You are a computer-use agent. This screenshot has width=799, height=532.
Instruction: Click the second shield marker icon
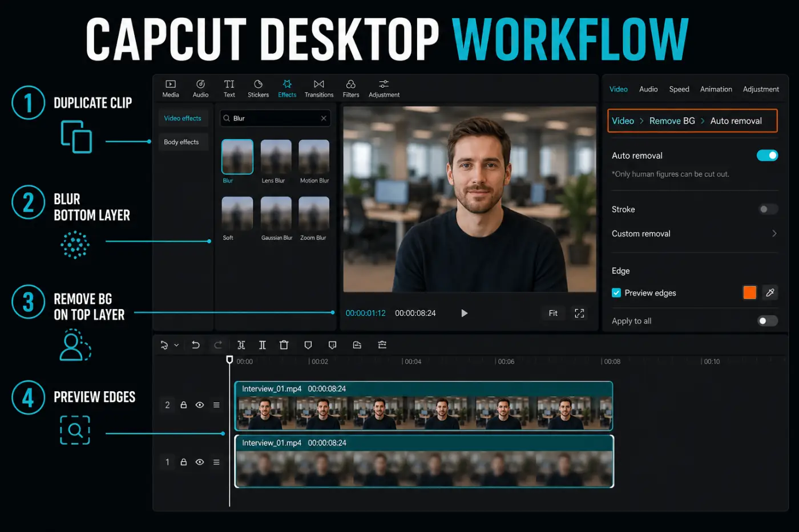333,345
